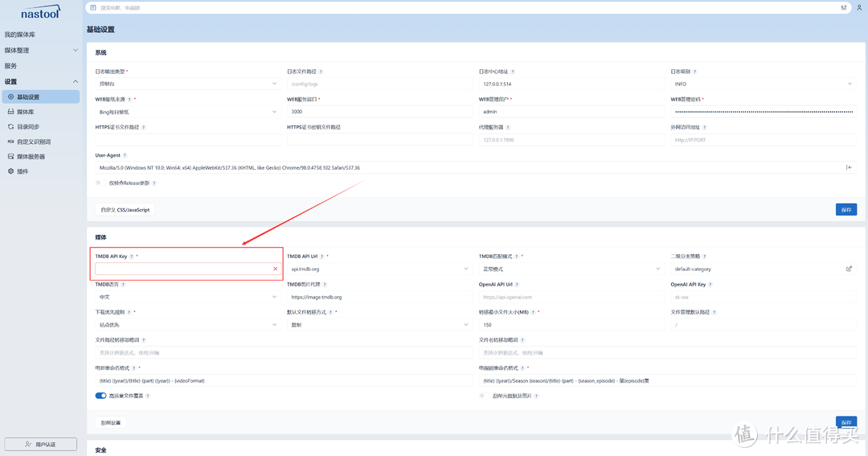868x456 pixels.
Task: Click the search filter sliders icon
Action: pos(844,7)
